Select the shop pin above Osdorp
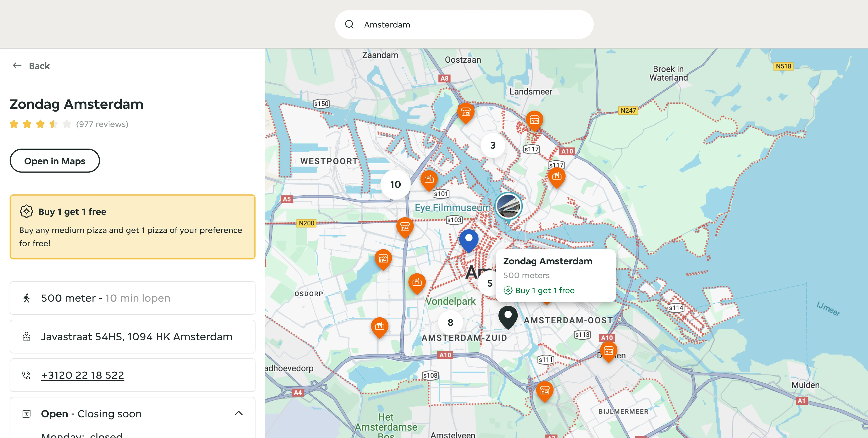This screenshot has width=868, height=438. pyautogui.click(x=383, y=260)
